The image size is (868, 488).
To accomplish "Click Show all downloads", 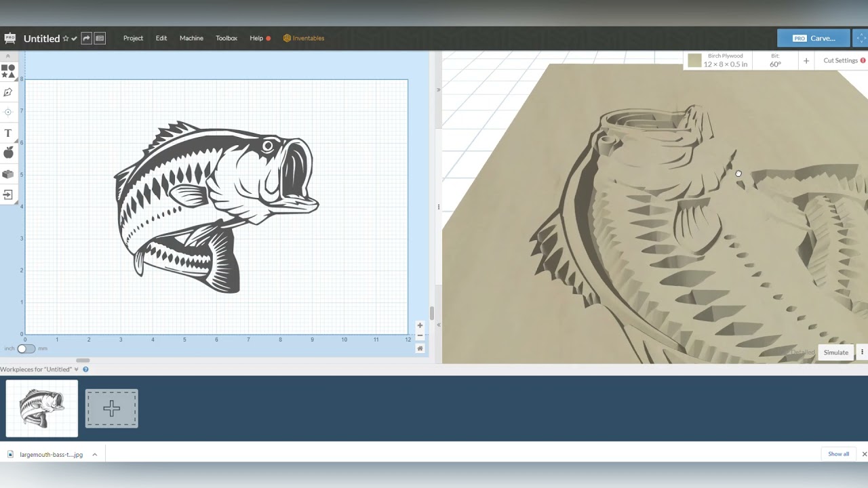I will pyautogui.click(x=838, y=454).
